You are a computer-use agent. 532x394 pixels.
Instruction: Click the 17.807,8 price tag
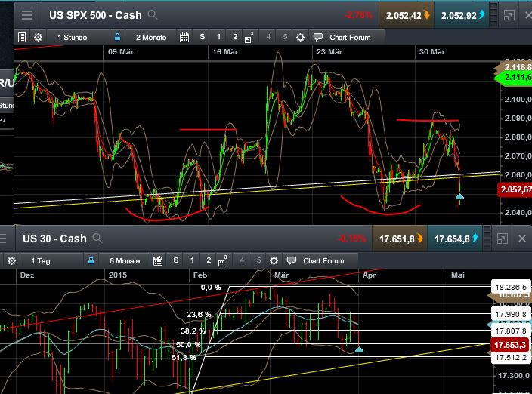[511, 331]
